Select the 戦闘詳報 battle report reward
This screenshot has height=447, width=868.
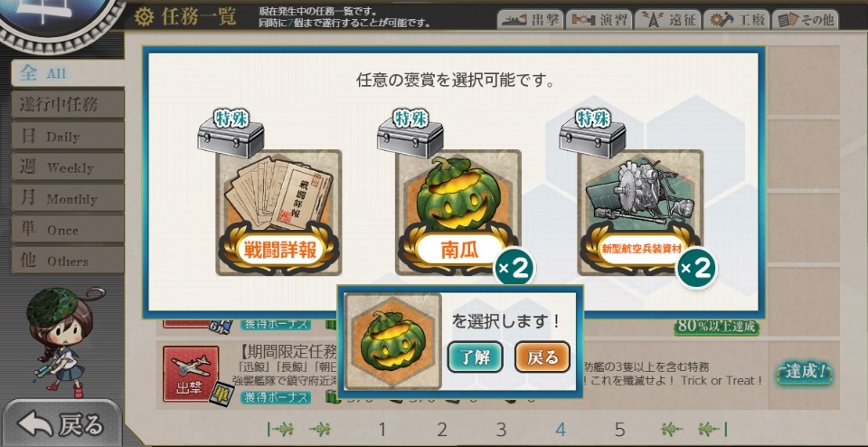pos(278,213)
